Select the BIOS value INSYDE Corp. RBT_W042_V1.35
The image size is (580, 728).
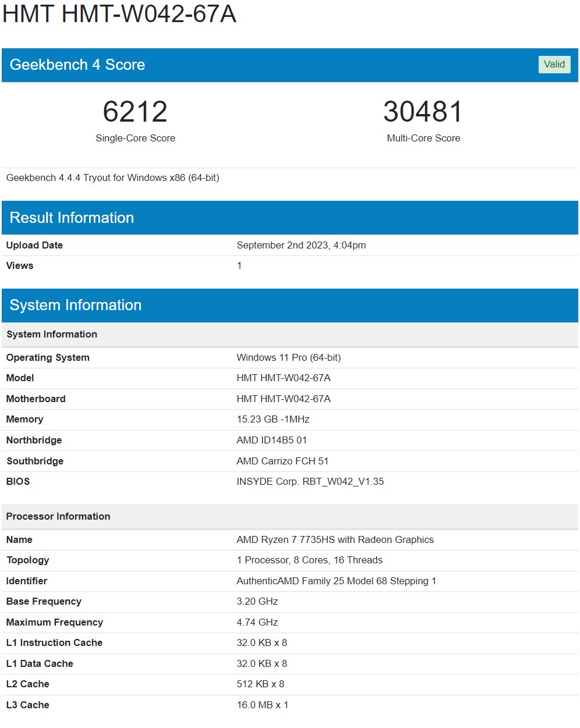pos(310,481)
